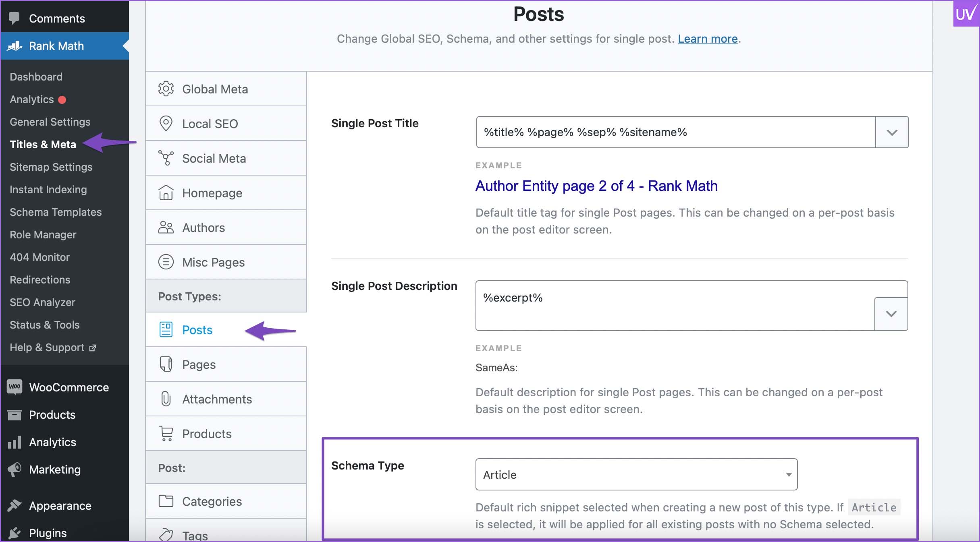This screenshot has width=980, height=542.
Task: Click the example title Author Entity page link
Action: 596,186
